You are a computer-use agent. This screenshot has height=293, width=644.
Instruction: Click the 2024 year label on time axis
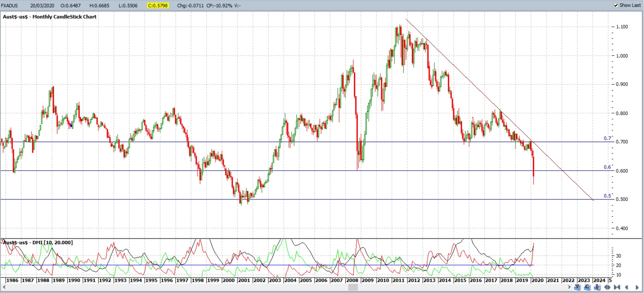click(x=599, y=280)
